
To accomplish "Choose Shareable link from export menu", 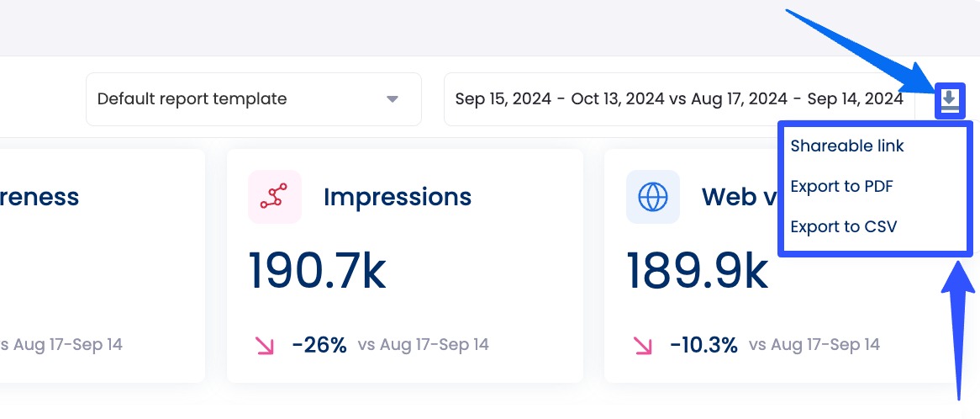I will pos(847,146).
